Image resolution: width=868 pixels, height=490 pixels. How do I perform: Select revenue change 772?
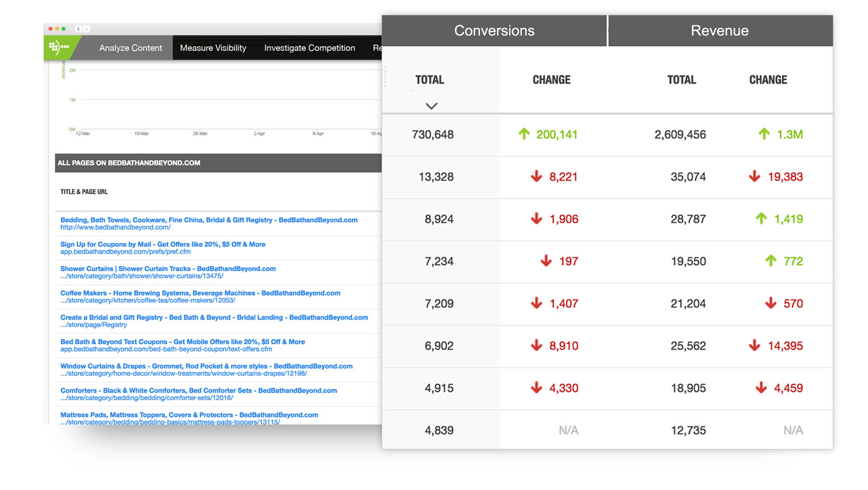(x=793, y=261)
